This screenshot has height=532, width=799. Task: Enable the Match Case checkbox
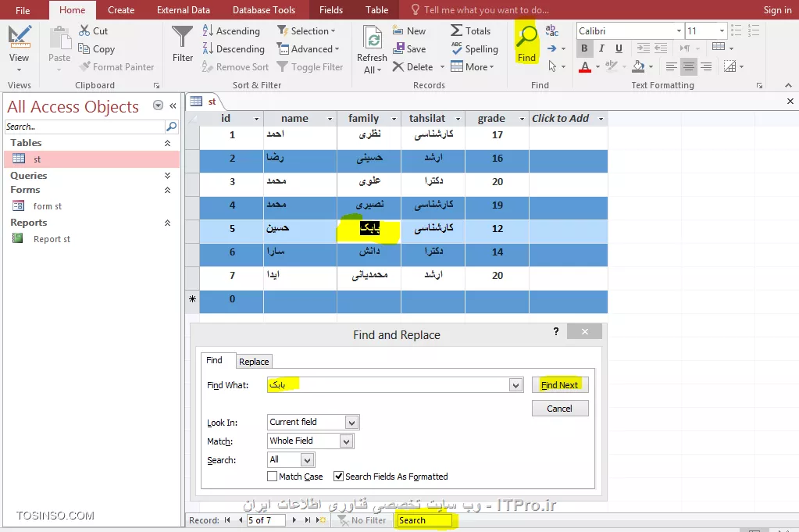(x=272, y=477)
